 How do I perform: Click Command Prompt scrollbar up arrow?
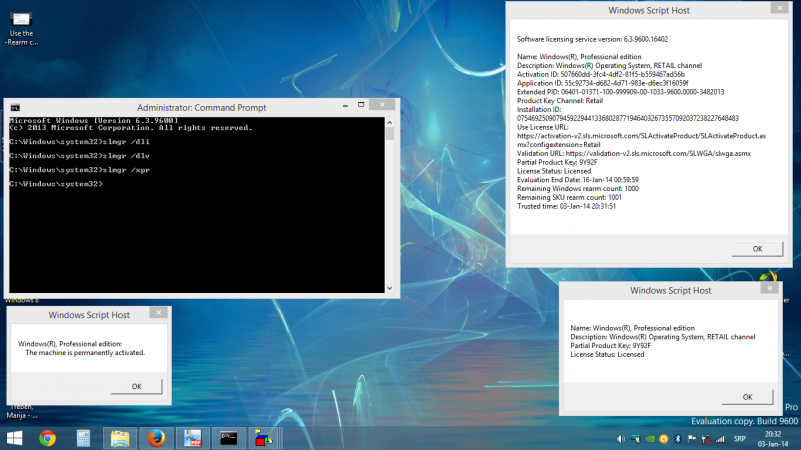tap(389, 123)
